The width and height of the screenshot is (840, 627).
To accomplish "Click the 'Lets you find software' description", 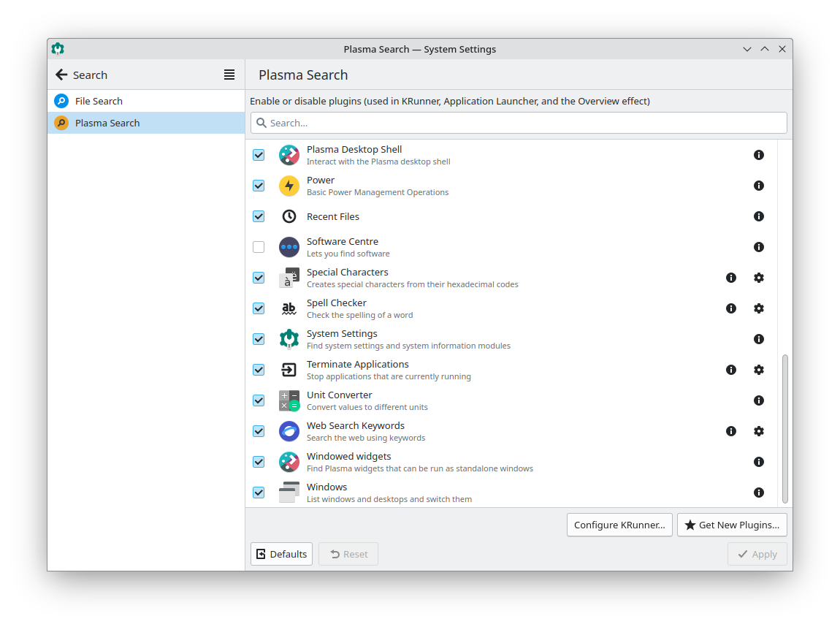I will click(348, 254).
